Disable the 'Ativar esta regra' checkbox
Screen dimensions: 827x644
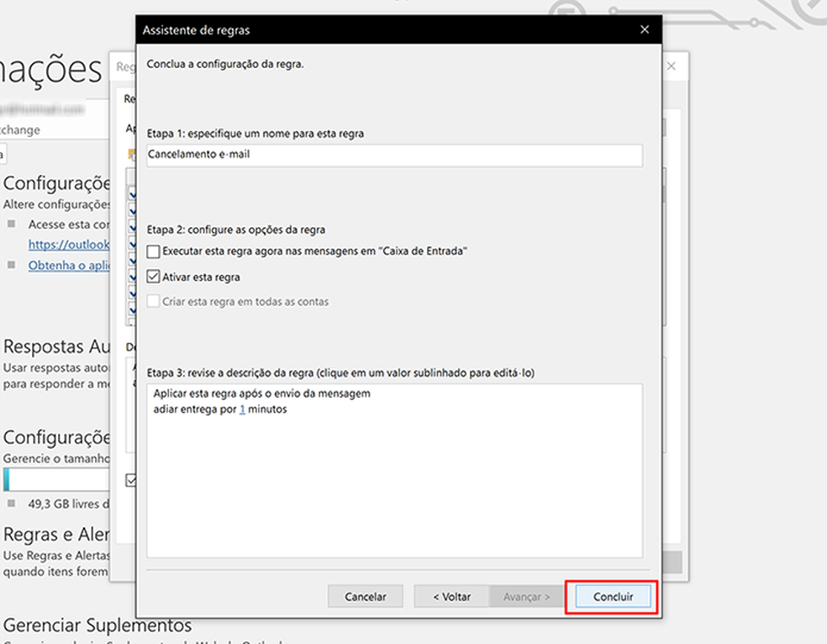coord(152,276)
